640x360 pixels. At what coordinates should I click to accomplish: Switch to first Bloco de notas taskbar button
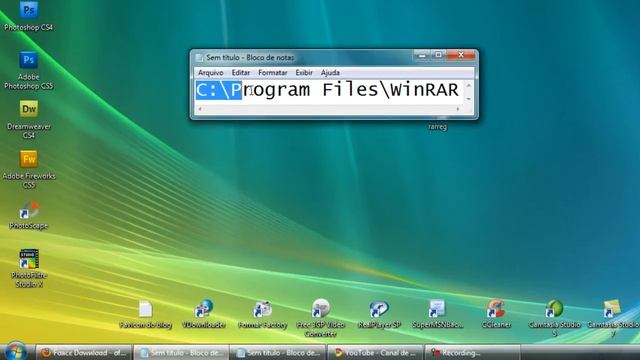(182, 353)
